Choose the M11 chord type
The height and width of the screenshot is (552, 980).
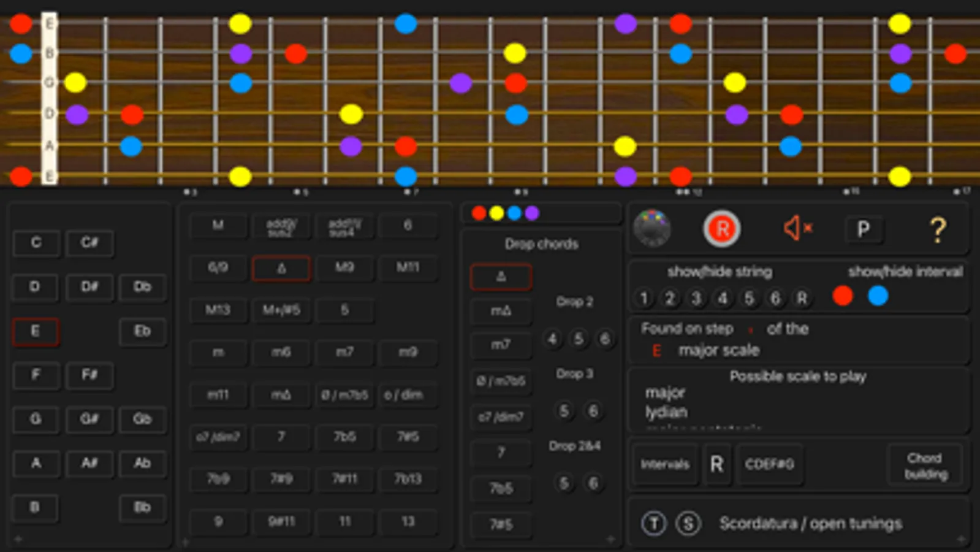[x=408, y=268]
